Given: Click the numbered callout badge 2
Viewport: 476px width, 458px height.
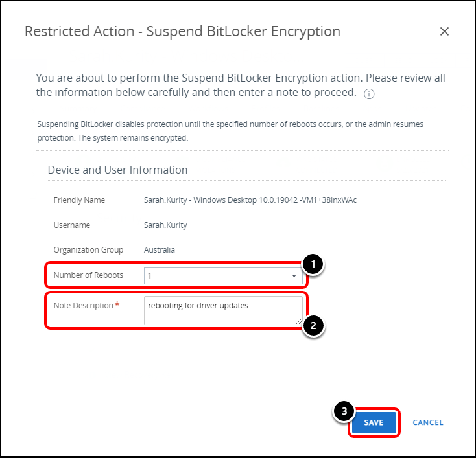Looking at the screenshot, I should (314, 325).
